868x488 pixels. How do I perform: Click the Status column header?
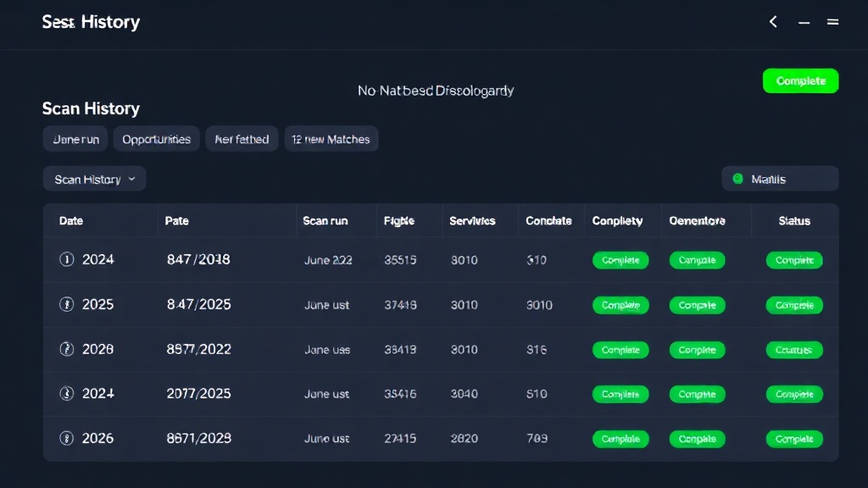tap(794, 221)
